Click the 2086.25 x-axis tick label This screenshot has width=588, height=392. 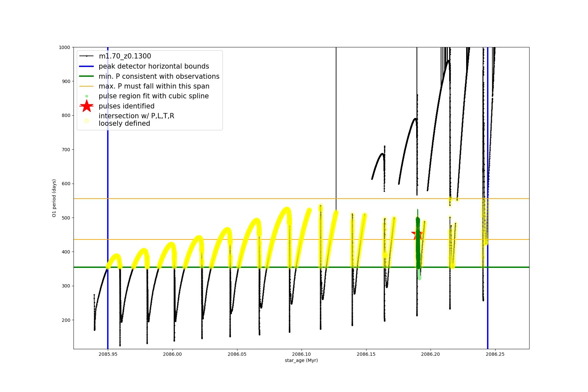[495, 354]
